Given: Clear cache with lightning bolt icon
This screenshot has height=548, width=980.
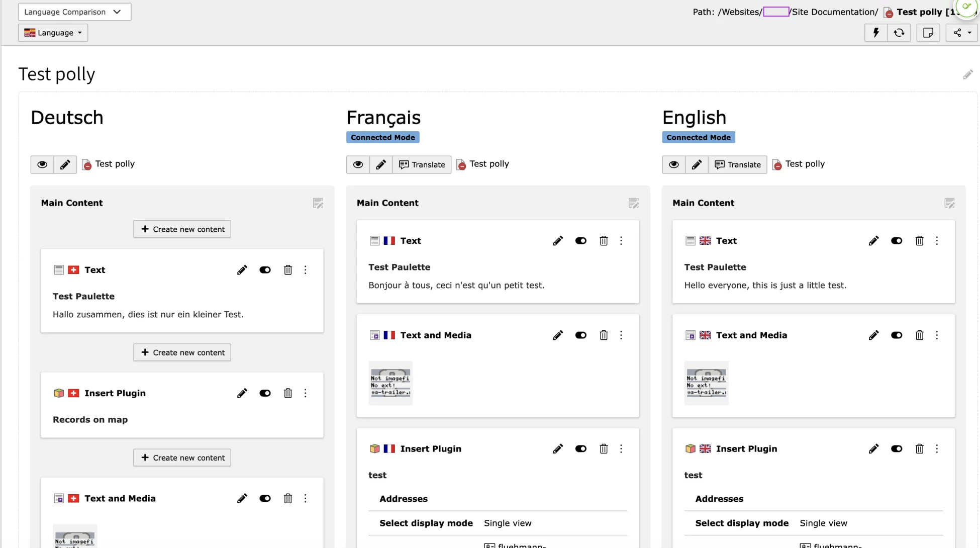Looking at the screenshot, I should click(876, 33).
